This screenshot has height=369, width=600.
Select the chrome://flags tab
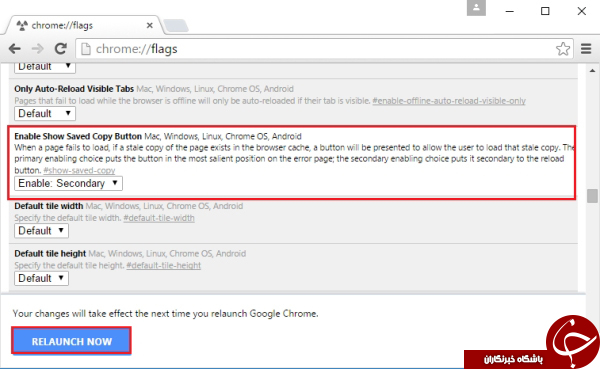[83, 25]
